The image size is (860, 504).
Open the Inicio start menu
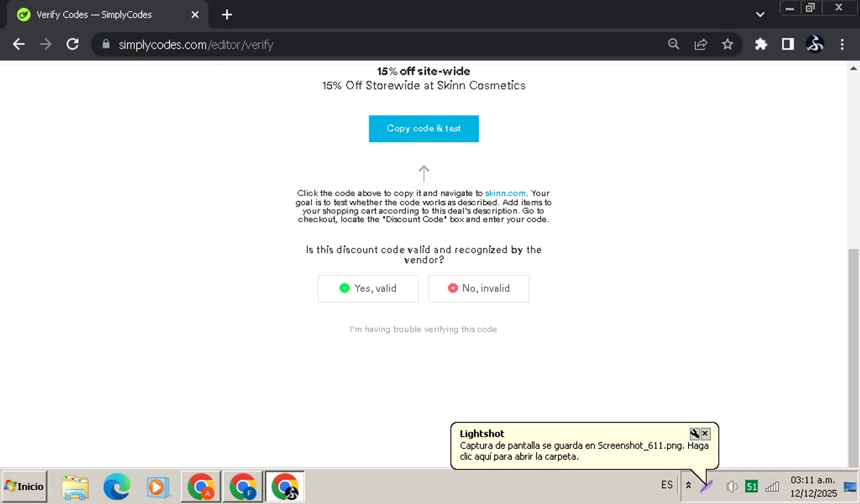tap(25, 486)
